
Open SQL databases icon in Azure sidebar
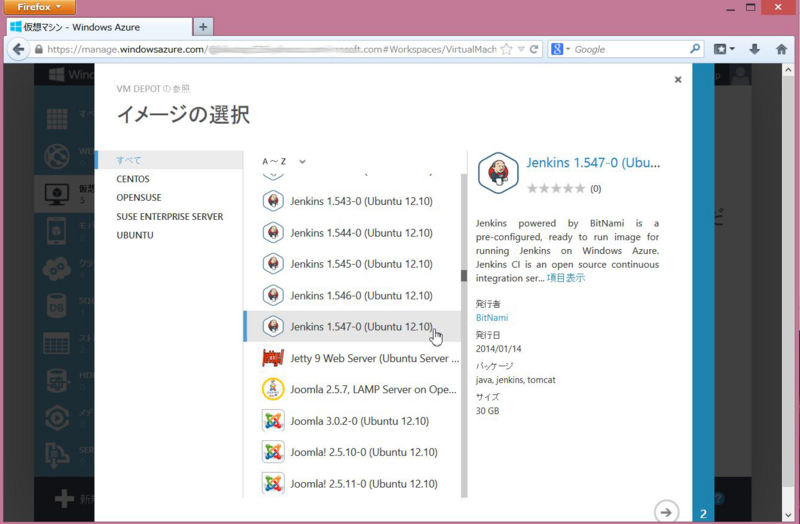[x=57, y=307]
